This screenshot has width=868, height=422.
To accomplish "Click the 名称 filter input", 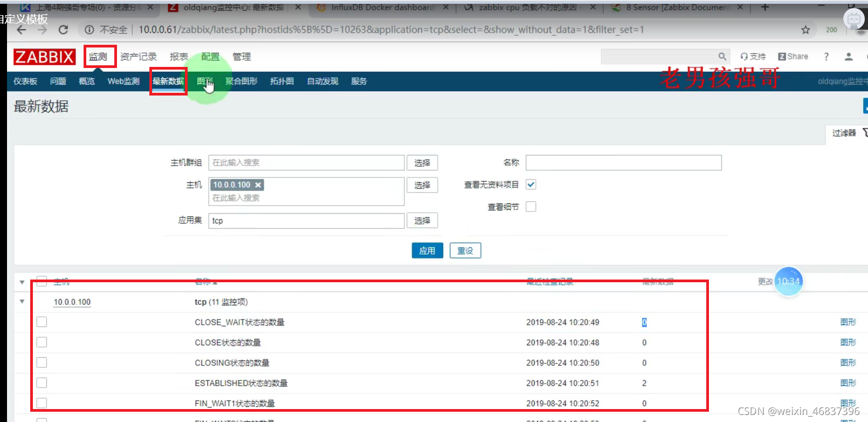I will click(624, 162).
